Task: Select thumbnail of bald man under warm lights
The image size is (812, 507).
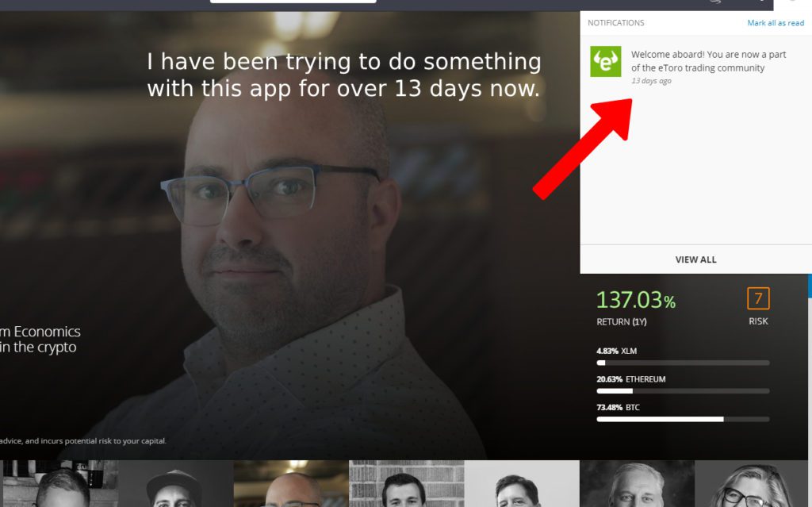Action: (x=291, y=484)
